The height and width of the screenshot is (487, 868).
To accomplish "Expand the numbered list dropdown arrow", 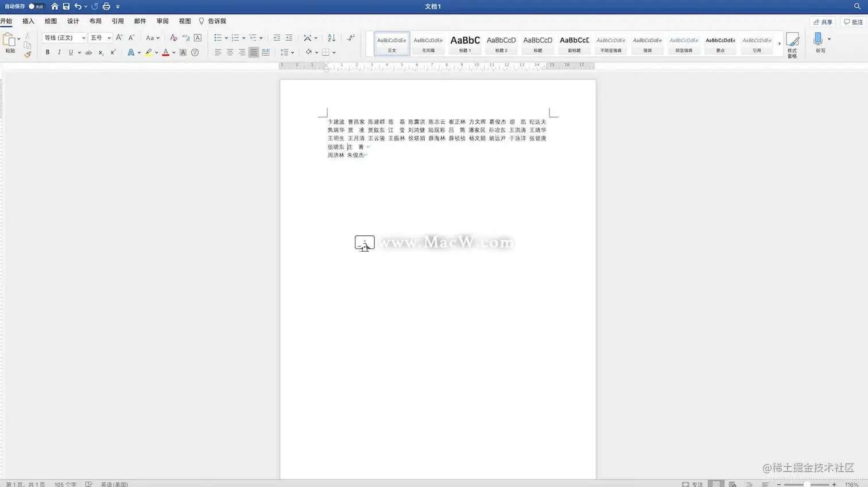I will (243, 38).
